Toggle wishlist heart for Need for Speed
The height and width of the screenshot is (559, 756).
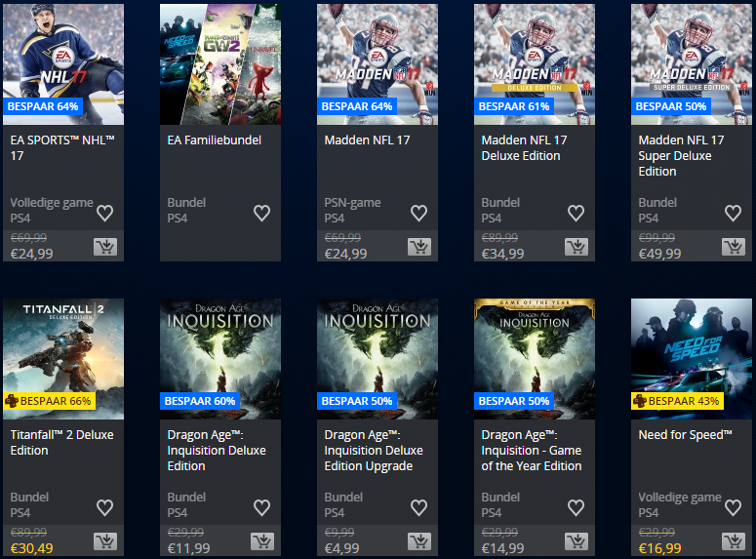pyautogui.click(x=733, y=507)
